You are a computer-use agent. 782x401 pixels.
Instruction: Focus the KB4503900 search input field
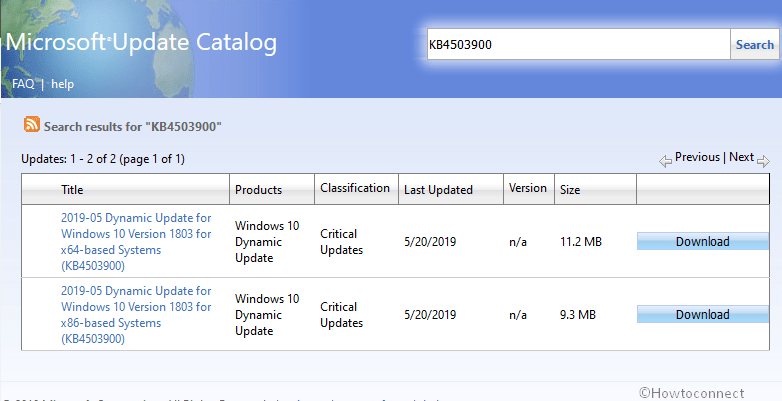tap(578, 45)
